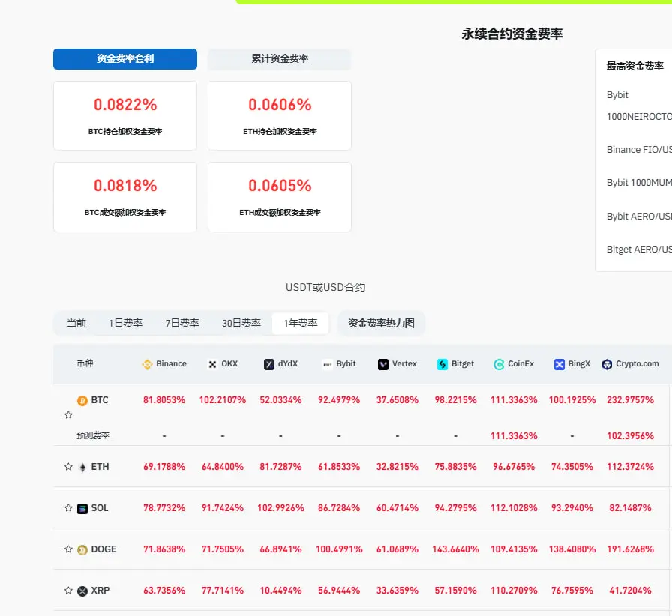Favorite ETH with its star icon
Image resolution: width=672 pixels, height=616 pixels.
pos(68,467)
